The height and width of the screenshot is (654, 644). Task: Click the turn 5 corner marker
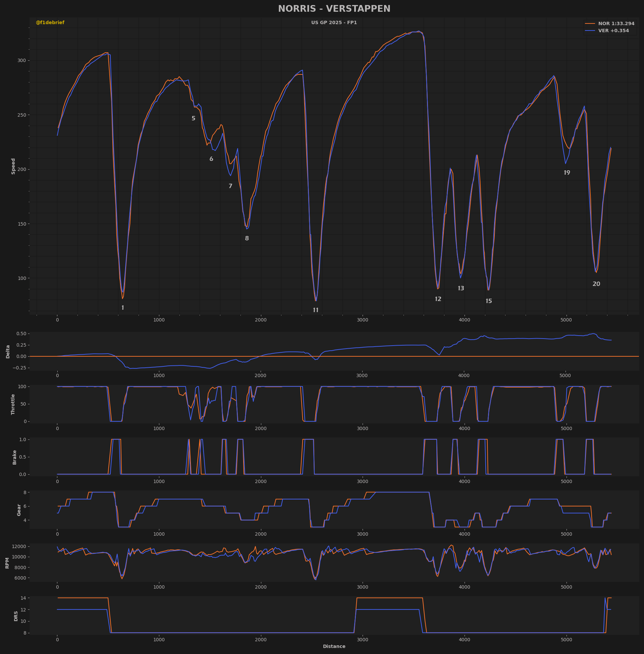point(194,119)
